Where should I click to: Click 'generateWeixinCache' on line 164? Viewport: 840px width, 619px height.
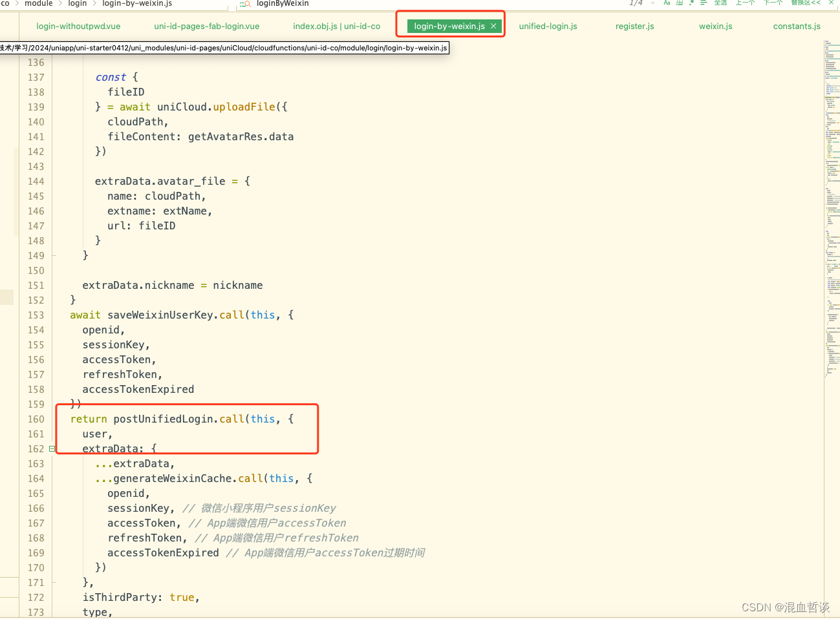[x=173, y=479]
